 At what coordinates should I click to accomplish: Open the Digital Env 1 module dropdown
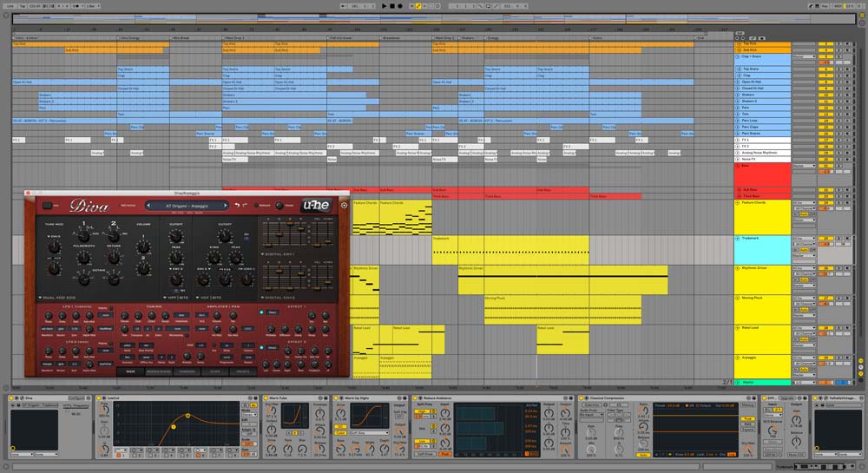[264, 253]
